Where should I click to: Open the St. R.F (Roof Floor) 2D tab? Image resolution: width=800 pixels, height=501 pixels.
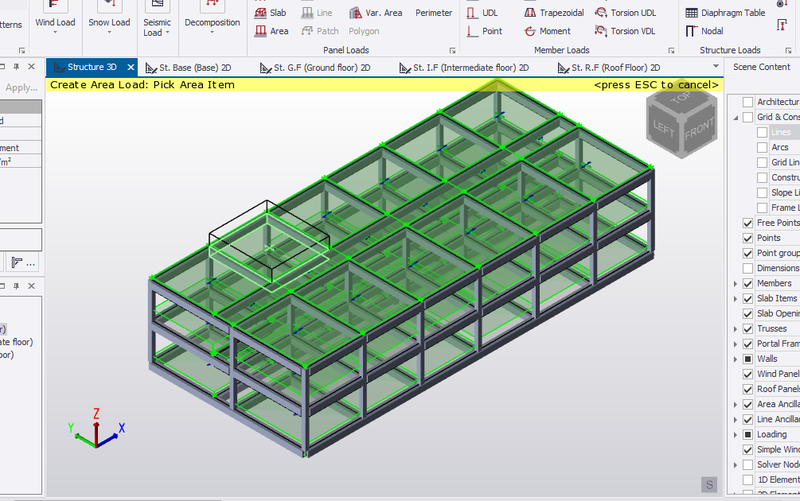(x=614, y=68)
